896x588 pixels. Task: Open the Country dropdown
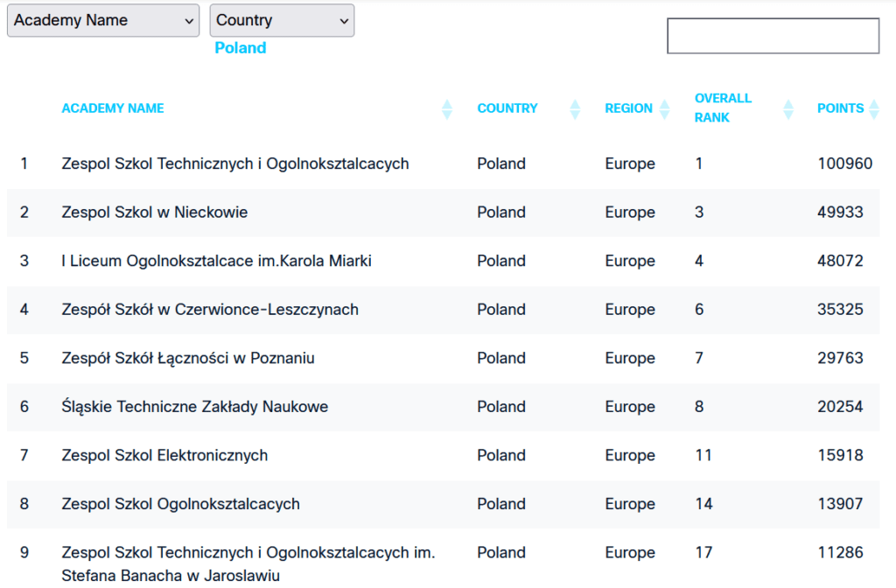[x=282, y=21]
